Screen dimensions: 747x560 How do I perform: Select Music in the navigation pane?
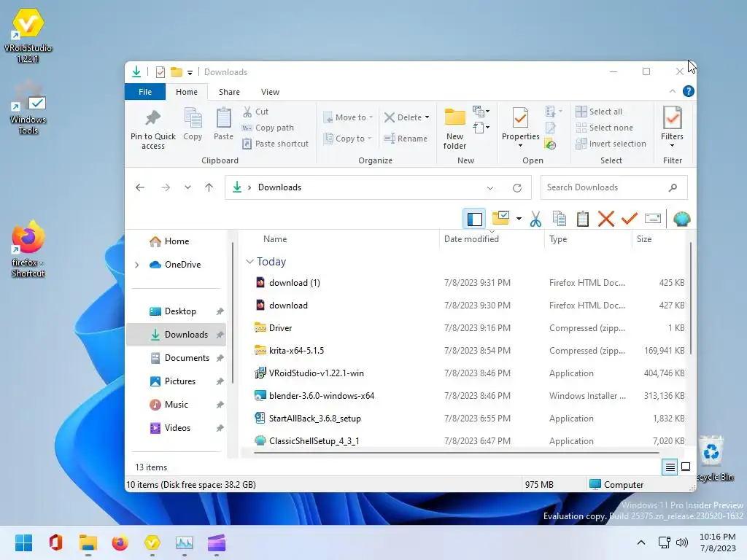pos(177,405)
